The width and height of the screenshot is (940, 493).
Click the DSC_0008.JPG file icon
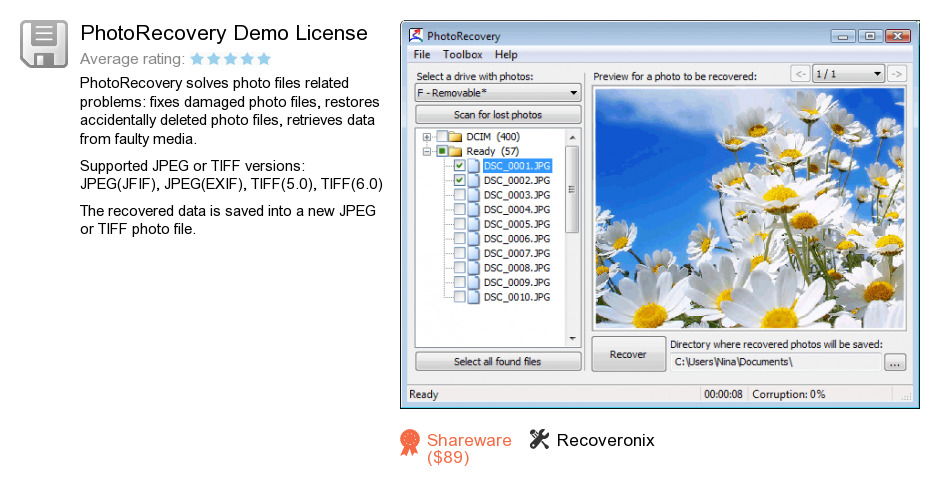(474, 267)
